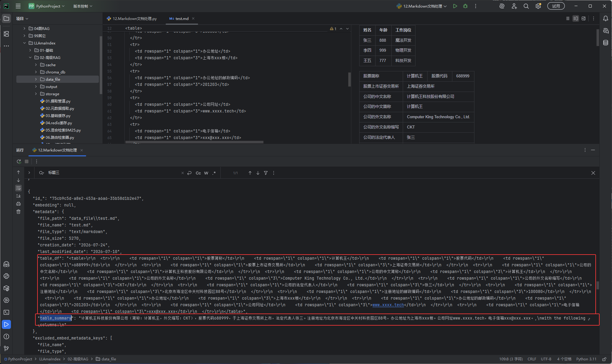
Task: Show more tool windows ellipsis
Action: pyautogui.click(x=6, y=46)
